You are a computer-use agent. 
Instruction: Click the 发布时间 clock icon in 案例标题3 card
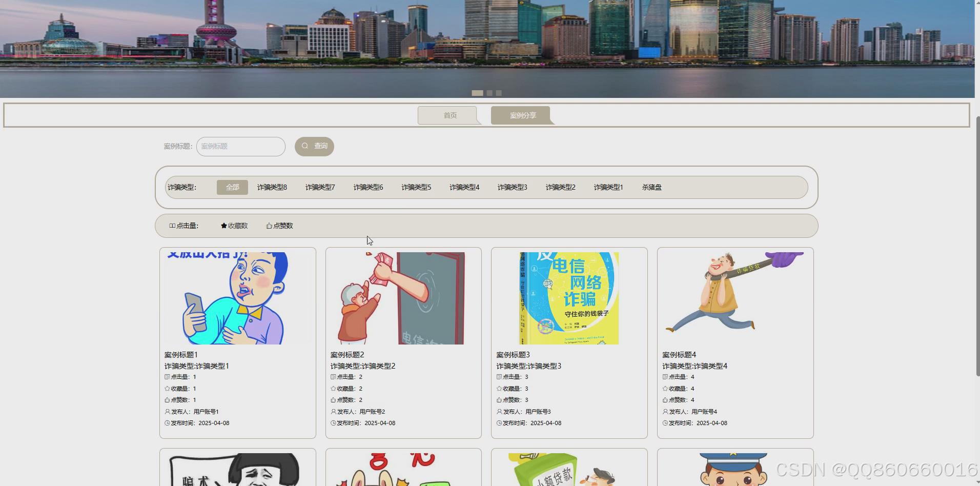point(499,423)
